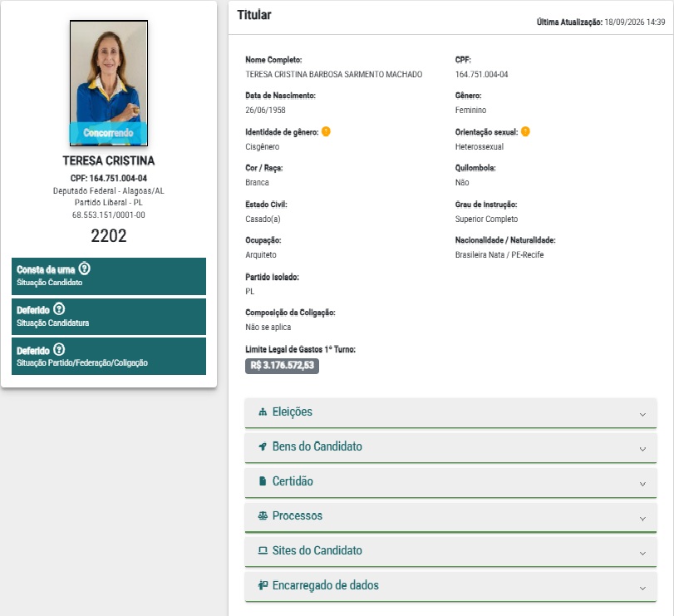Open the Sites do Candidato section
The height and width of the screenshot is (616, 674).
[x=450, y=551]
